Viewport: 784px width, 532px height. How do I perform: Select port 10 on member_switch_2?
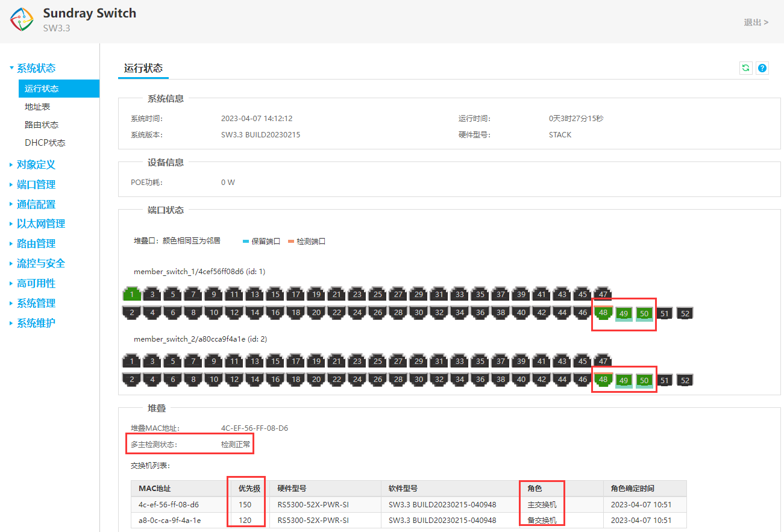[213, 380]
